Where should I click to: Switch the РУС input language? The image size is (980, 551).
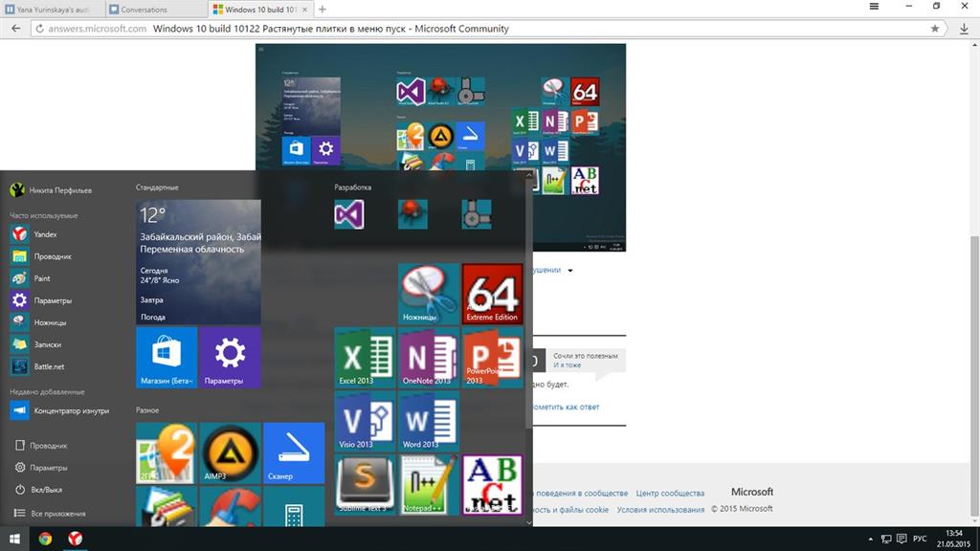(x=920, y=539)
